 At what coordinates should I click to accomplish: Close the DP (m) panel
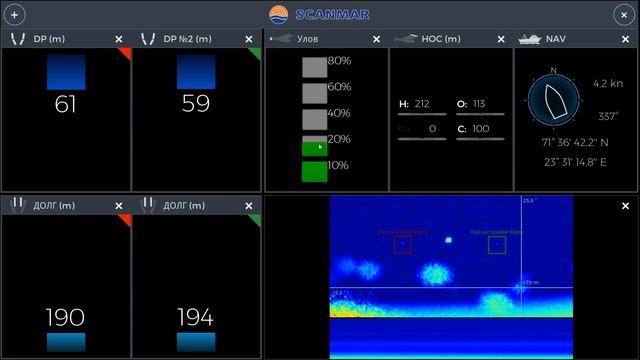119,39
